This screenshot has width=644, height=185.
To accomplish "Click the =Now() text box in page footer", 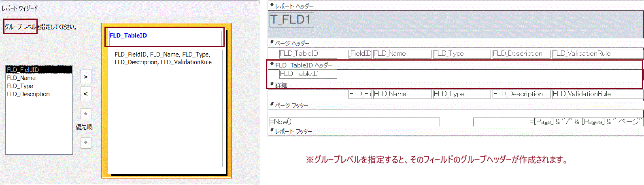I will (354, 122).
